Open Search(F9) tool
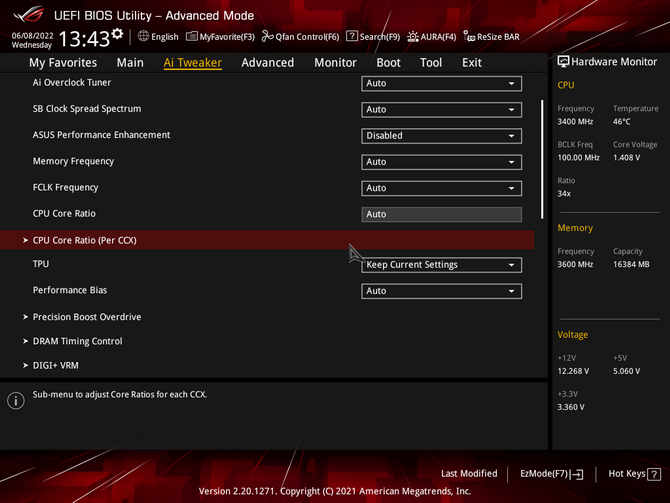Image resolution: width=670 pixels, height=503 pixels. (x=373, y=37)
